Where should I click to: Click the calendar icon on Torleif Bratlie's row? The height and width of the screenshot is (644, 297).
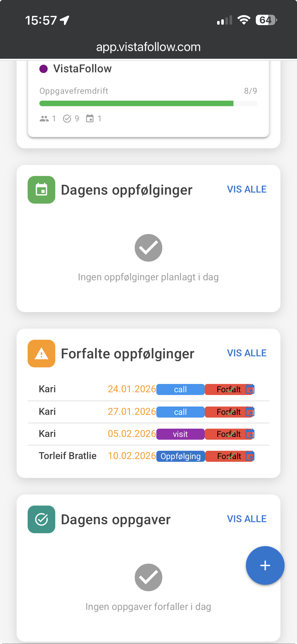[x=250, y=456]
